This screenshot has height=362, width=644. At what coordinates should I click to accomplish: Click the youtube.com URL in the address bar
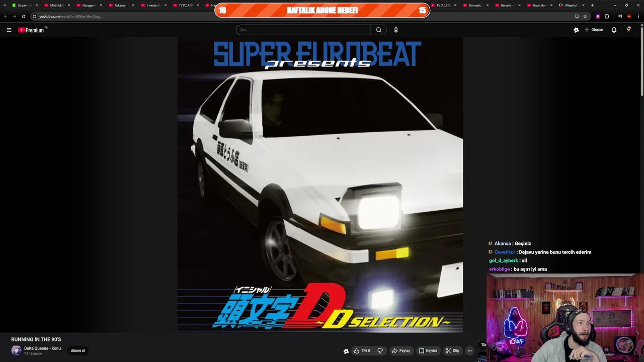tap(70, 17)
